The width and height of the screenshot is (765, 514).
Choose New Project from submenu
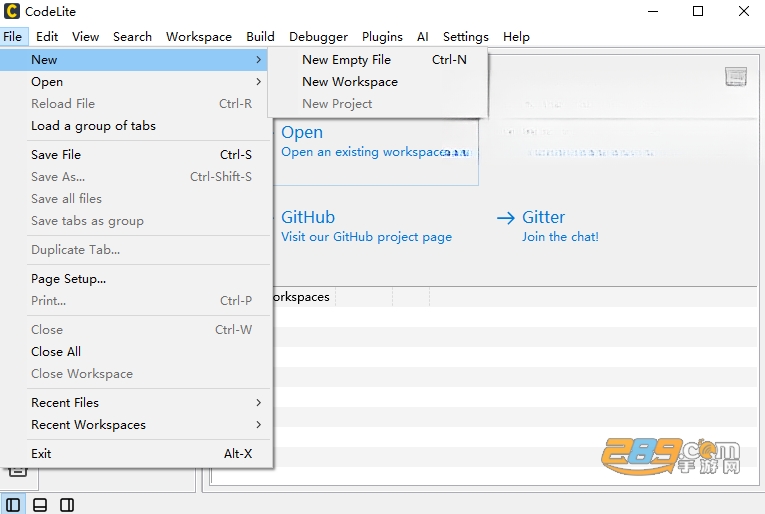(x=378, y=103)
